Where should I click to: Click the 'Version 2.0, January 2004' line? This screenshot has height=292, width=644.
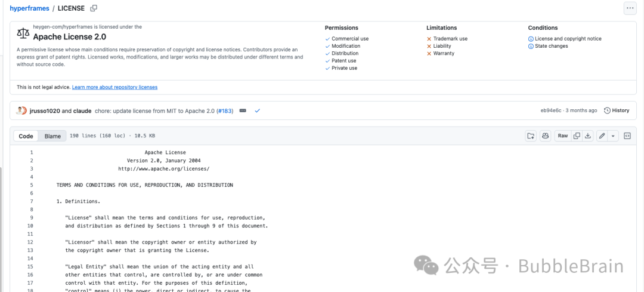point(164,161)
